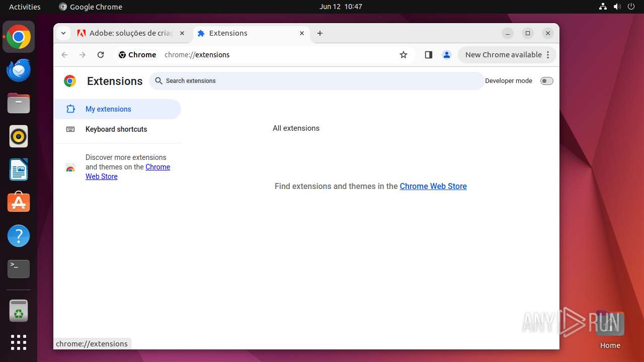Go forward using the browser forward arrow
644x362 pixels.
click(83, 55)
